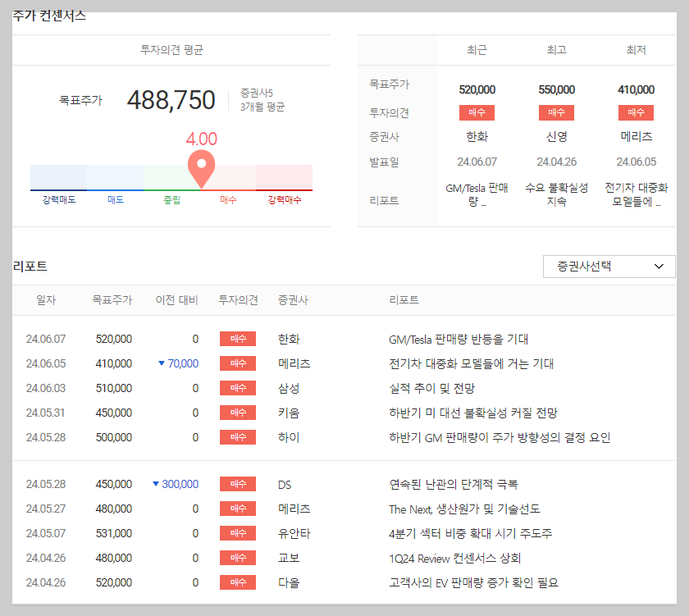Click the 일자 column header
The image size is (689, 616).
46,300
